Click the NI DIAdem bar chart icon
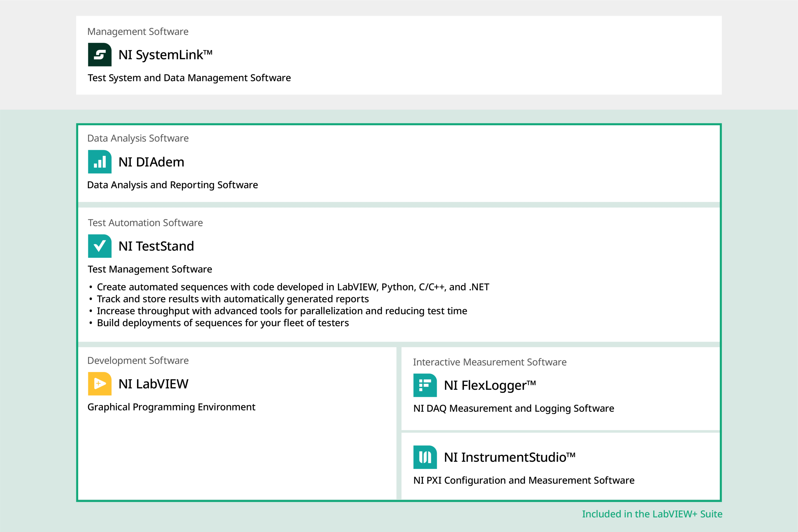The image size is (798, 532). coord(100,162)
